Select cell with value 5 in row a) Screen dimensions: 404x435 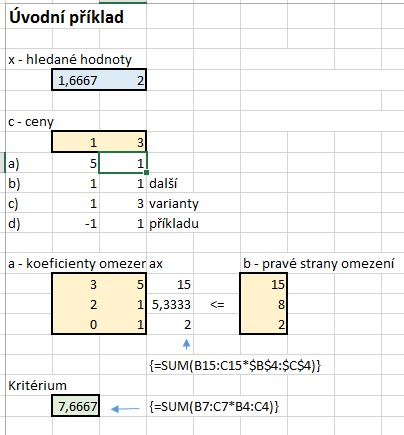76,163
